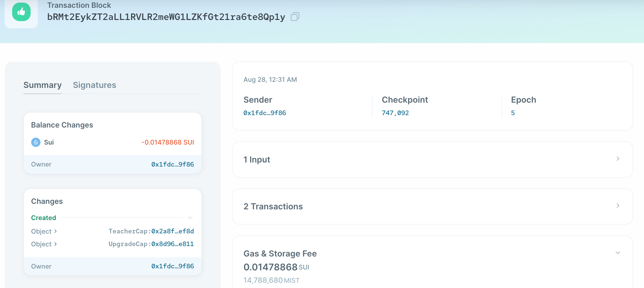Click the Balance Changes heading

click(x=62, y=125)
